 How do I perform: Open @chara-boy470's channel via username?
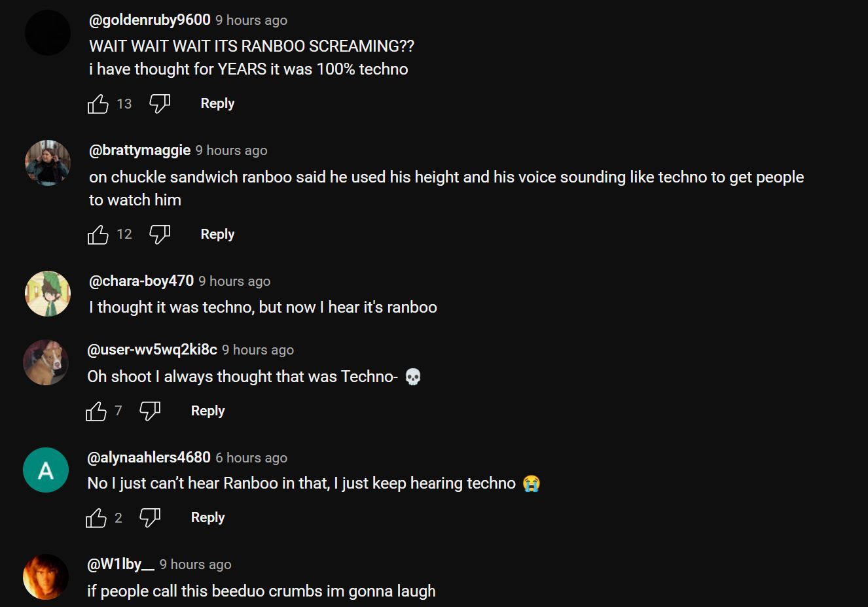pyautogui.click(x=141, y=281)
